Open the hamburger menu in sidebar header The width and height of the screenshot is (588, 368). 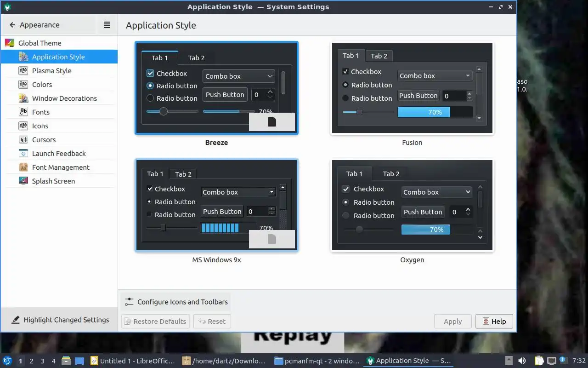107,25
